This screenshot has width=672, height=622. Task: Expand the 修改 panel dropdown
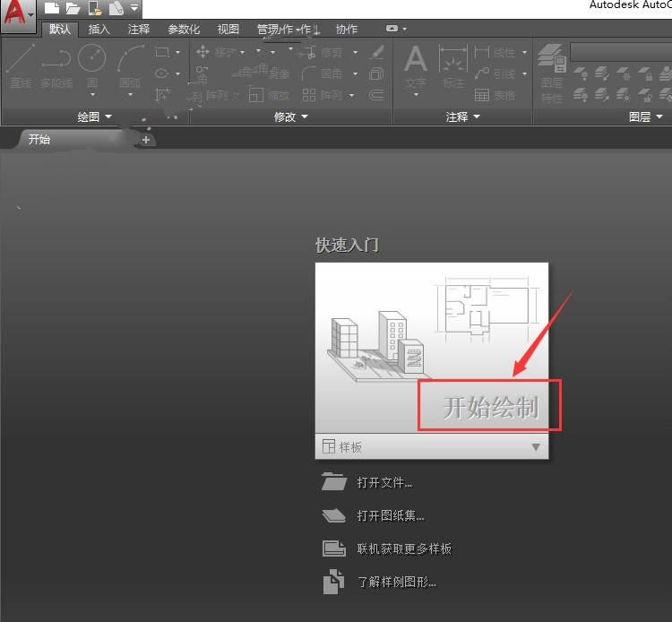[x=290, y=117]
